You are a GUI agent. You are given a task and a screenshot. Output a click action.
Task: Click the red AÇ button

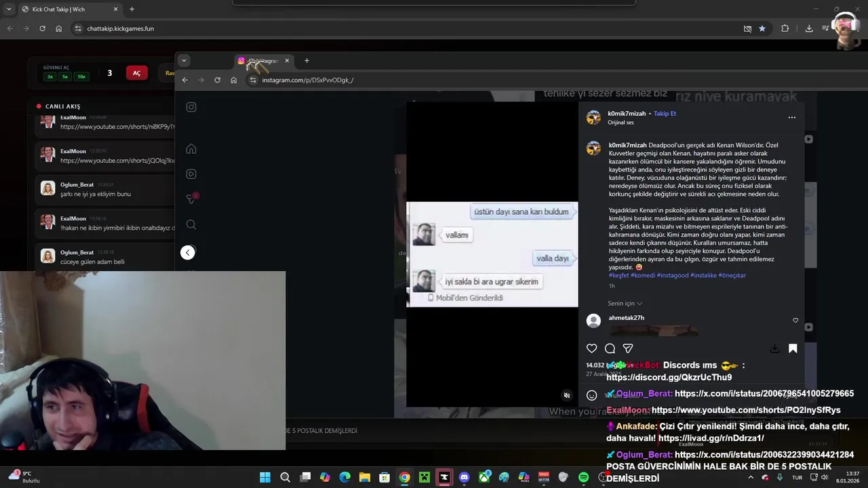click(136, 73)
